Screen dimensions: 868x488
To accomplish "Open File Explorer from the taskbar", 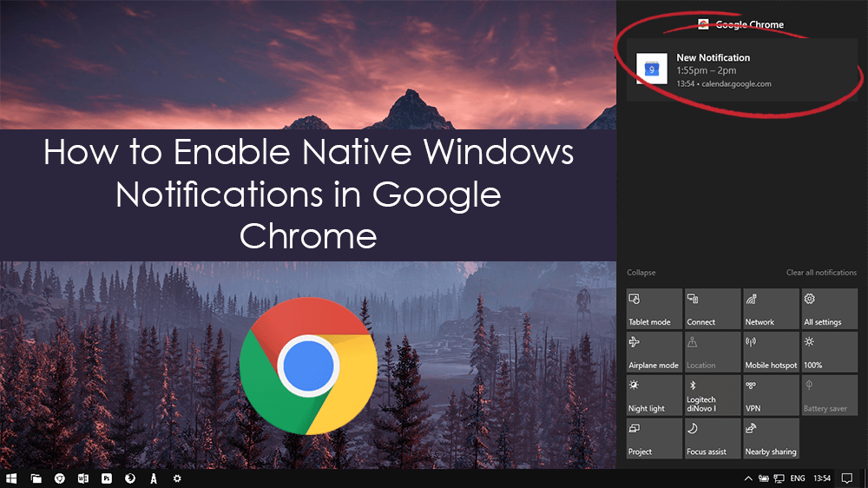I will coord(36,478).
